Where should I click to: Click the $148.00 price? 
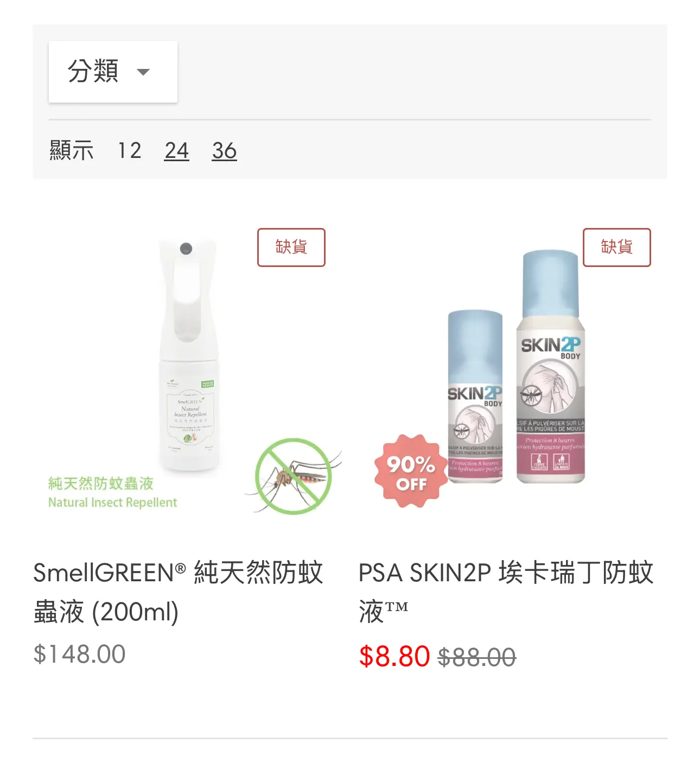(x=79, y=654)
